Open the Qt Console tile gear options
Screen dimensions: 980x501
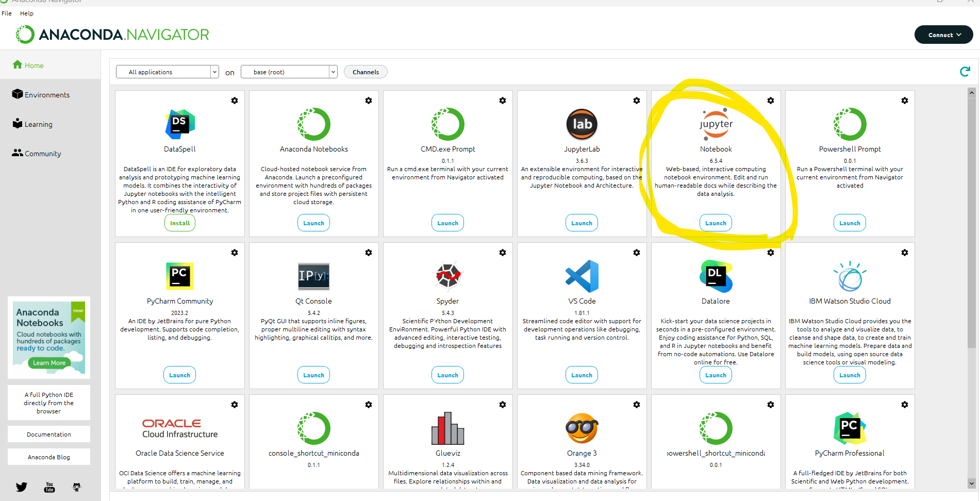point(369,253)
